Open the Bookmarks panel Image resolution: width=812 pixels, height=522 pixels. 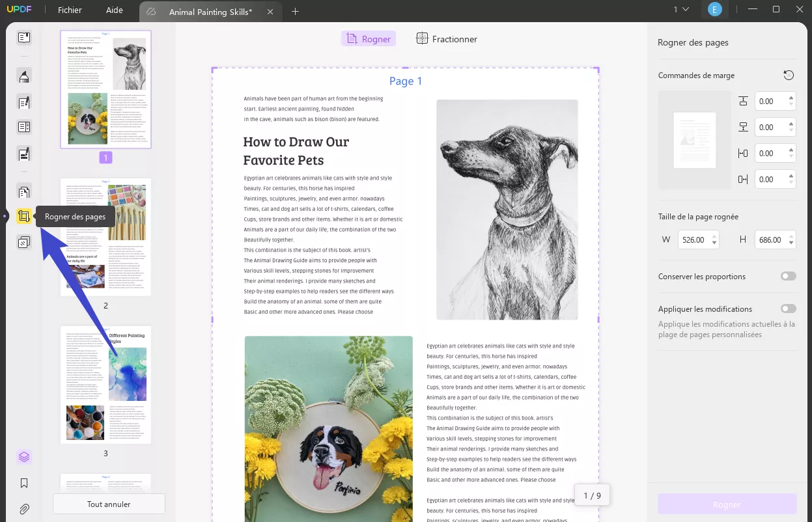(24, 483)
